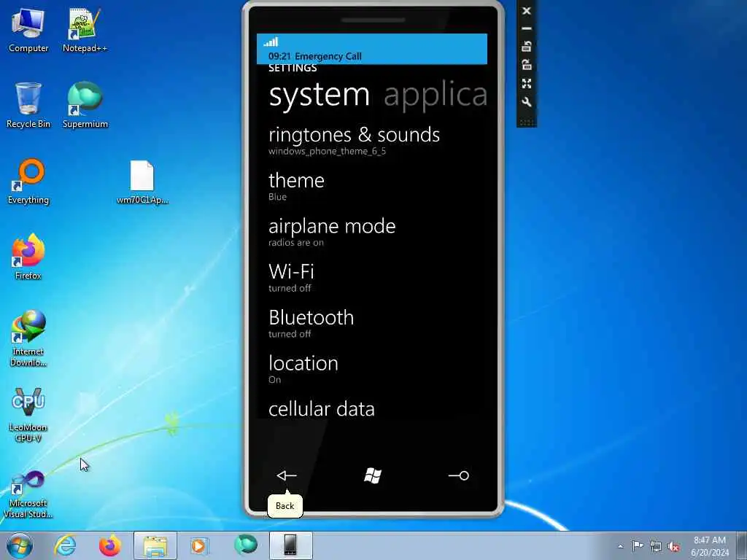Open location settings
Screen dimensions: 747x560
tap(303, 368)
